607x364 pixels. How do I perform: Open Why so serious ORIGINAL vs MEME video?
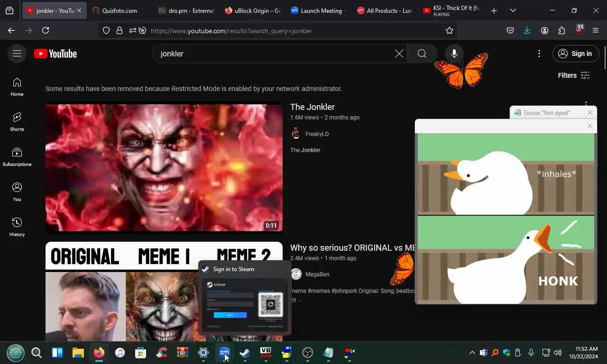pos(352,248)
